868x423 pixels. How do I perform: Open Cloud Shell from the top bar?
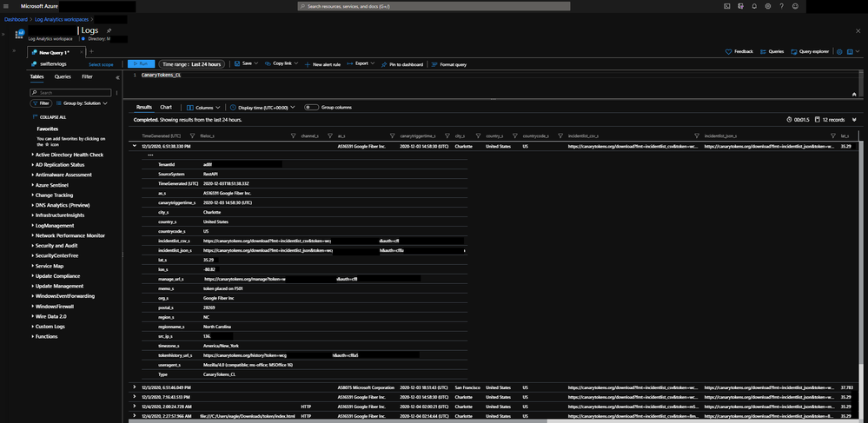727,6
